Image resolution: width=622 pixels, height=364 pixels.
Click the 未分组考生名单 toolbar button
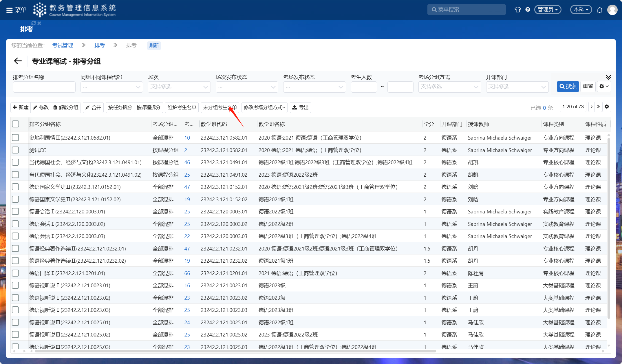coord(220,107)
